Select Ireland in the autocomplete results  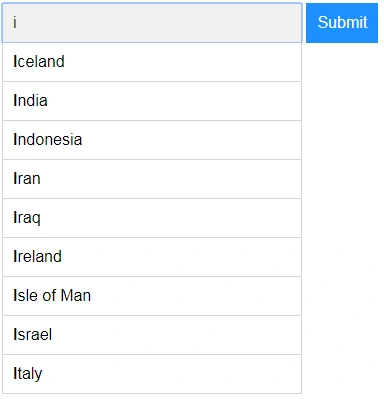[x=152, y=257]
